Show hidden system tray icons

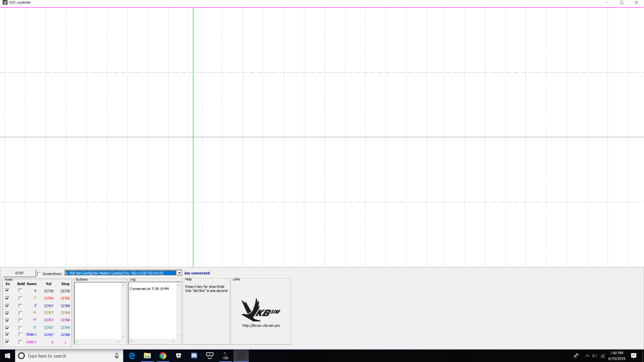tap(587, 356)
